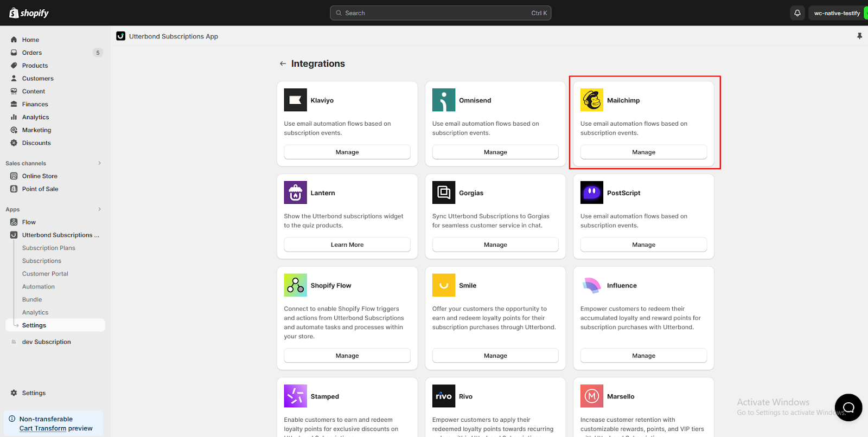Click the Influence logo
Viewport: 868px width, 437px height.
click(592, 285)
